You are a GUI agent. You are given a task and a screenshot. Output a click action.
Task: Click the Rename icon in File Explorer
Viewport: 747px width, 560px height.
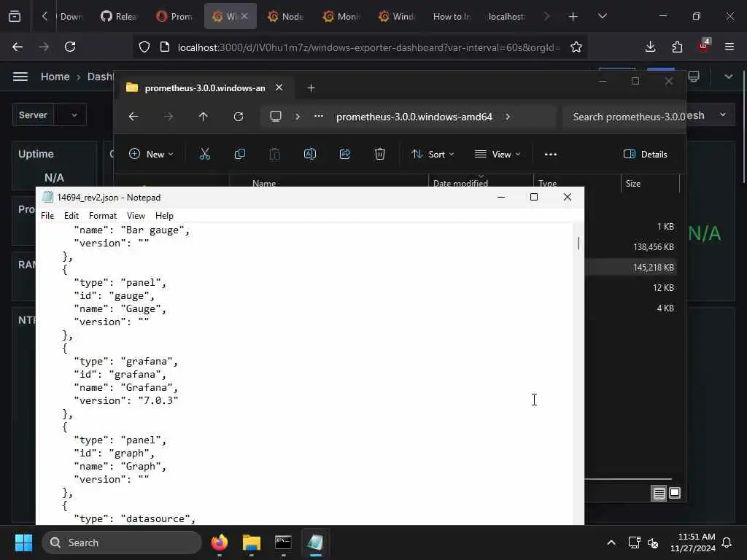click(x=309, y=154)
